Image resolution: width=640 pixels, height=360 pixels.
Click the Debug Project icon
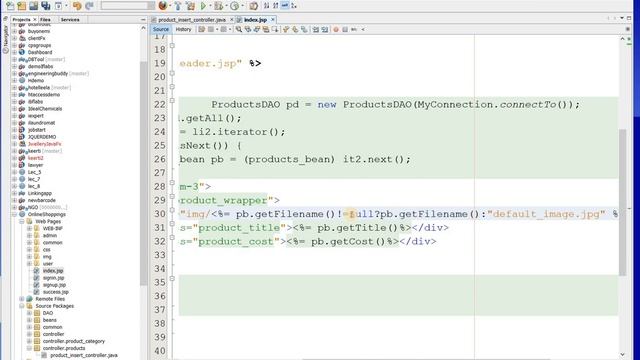coord(219,6)
